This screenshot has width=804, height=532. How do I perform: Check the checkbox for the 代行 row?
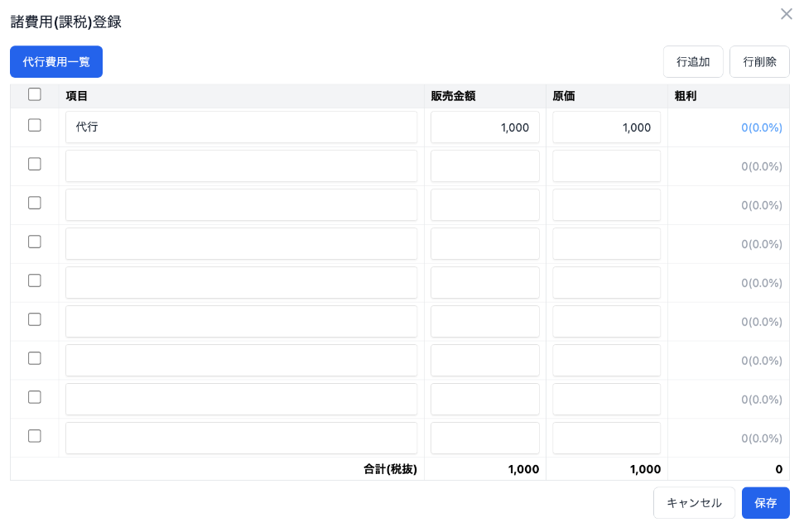tap(35, 126)
